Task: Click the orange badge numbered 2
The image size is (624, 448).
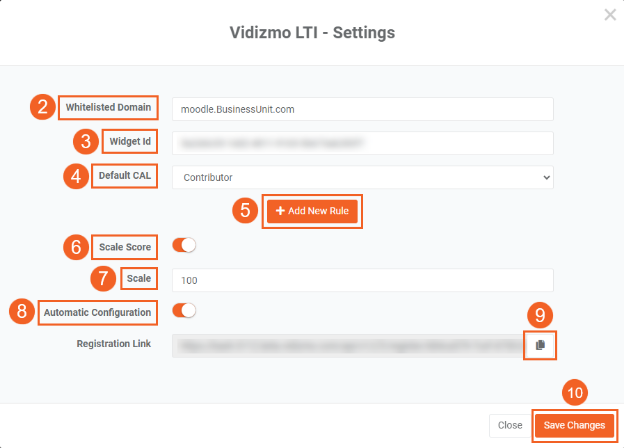Action: coord(40,107)
